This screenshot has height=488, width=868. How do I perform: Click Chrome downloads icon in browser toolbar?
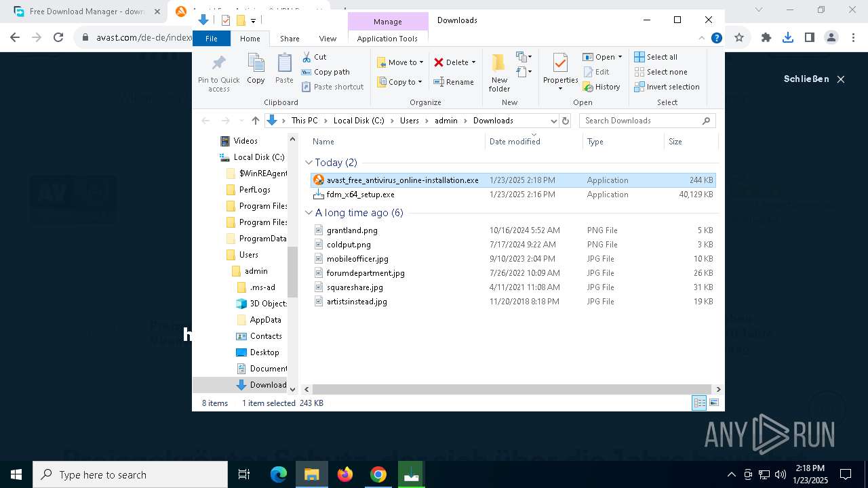click(788, 38)
